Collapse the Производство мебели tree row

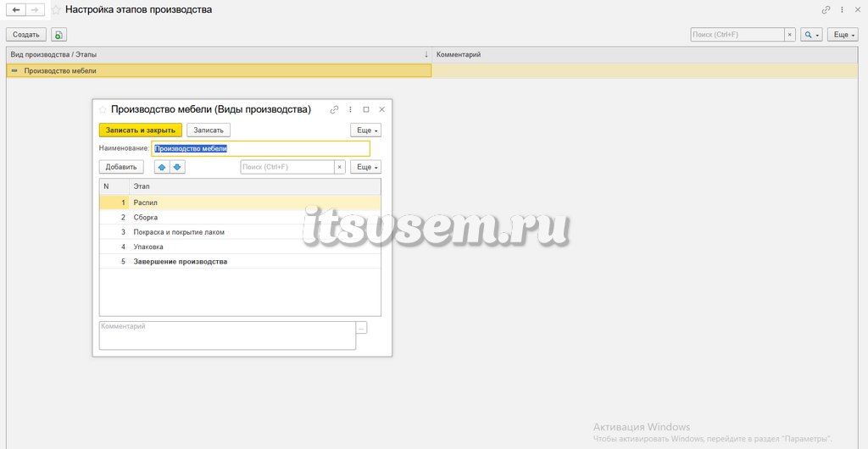(14, 71)
